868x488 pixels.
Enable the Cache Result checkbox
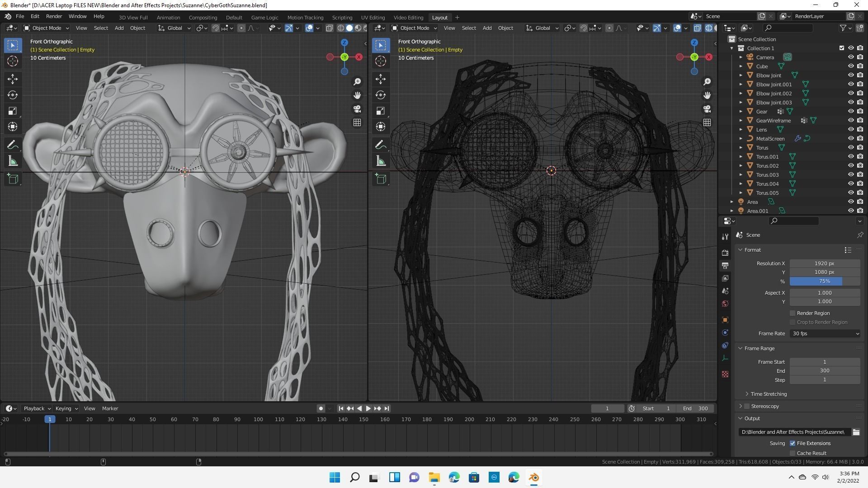793,453
